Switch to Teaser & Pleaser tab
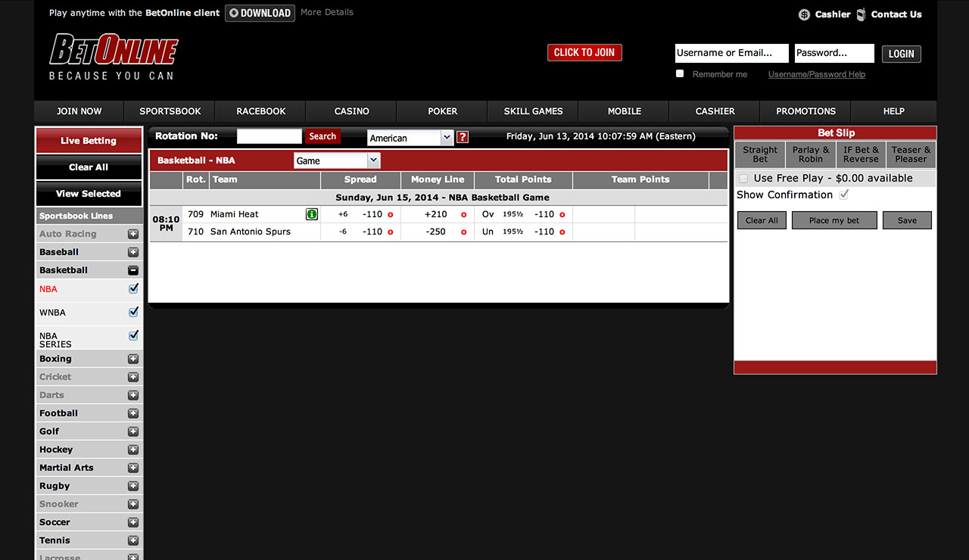The width and height of the screenshot is (969, 560). tap(911, 154)
